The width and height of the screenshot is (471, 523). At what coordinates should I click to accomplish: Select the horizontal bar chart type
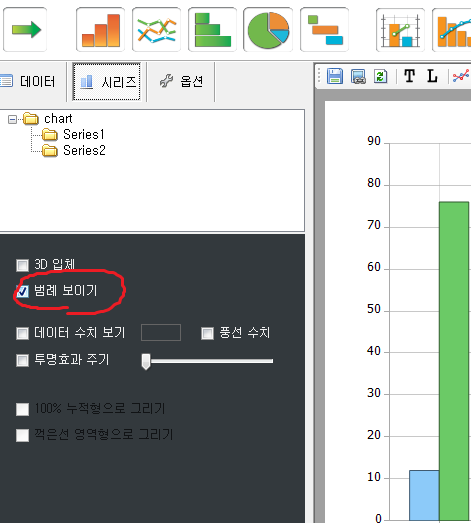[x=212, y=30]
